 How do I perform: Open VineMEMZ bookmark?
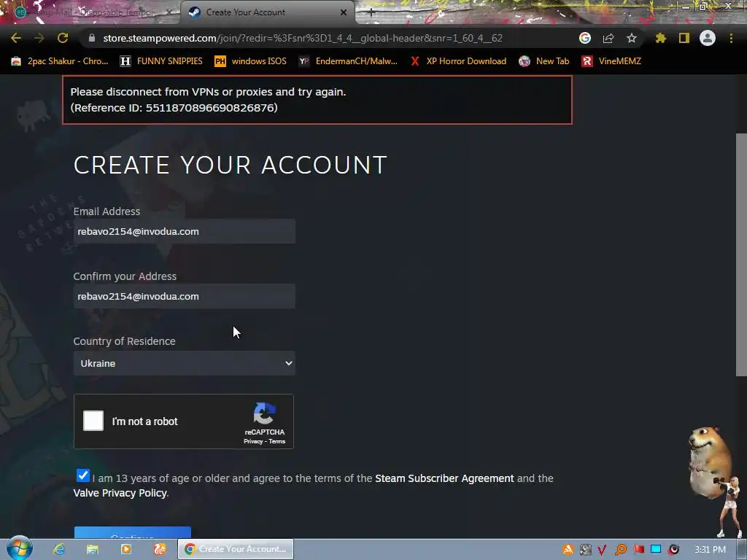(612, 61)
